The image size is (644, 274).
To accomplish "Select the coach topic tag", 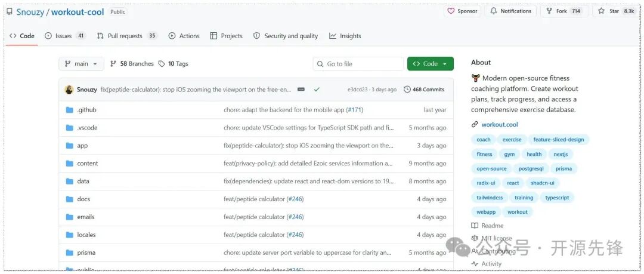I will click(484, 140).
